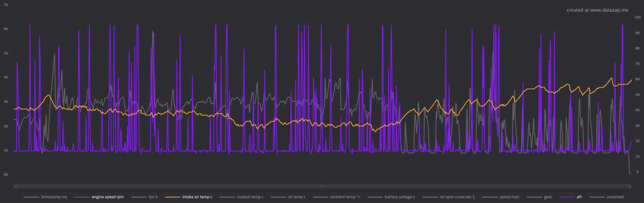Click the 10 right axis label
Screen dimensions: 644x203
coord(637,156)
